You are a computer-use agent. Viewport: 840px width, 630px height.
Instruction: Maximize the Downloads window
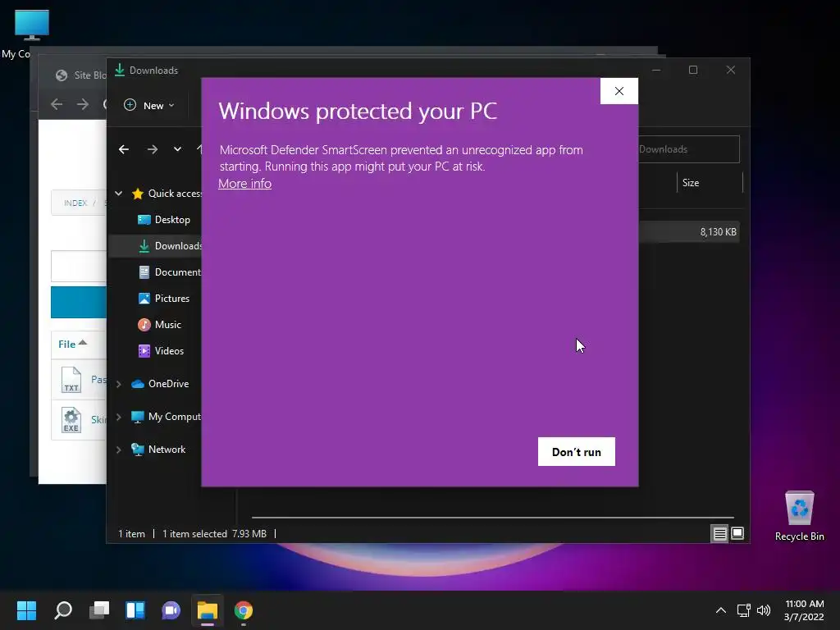pos(693,71)
